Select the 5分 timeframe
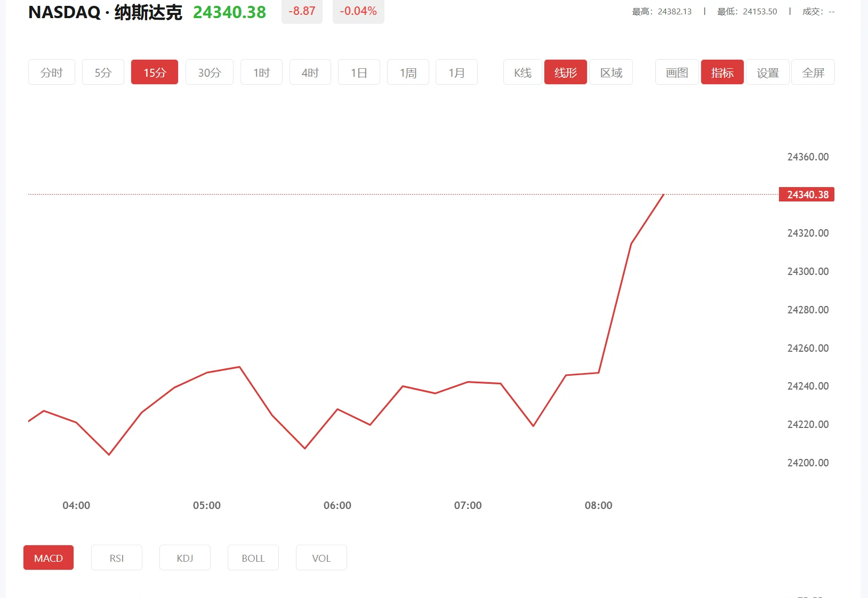The height and width of the screenshot is (598, 868). (x=103, y=72)
